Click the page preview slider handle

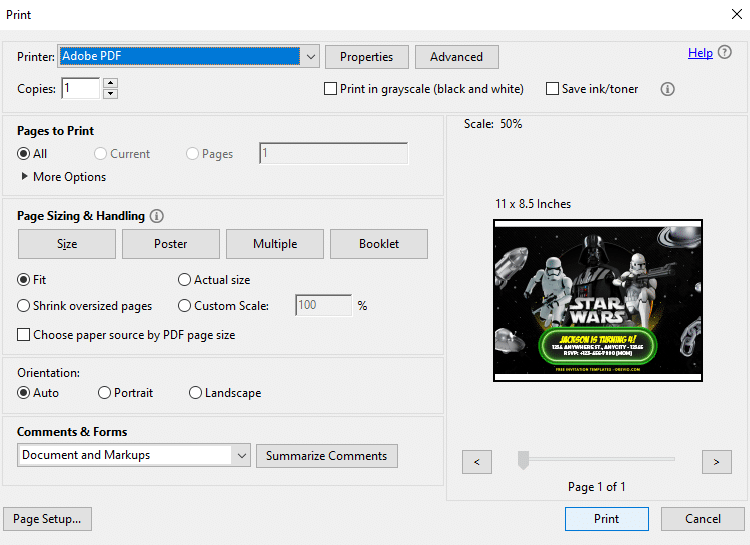pos(523,460)
